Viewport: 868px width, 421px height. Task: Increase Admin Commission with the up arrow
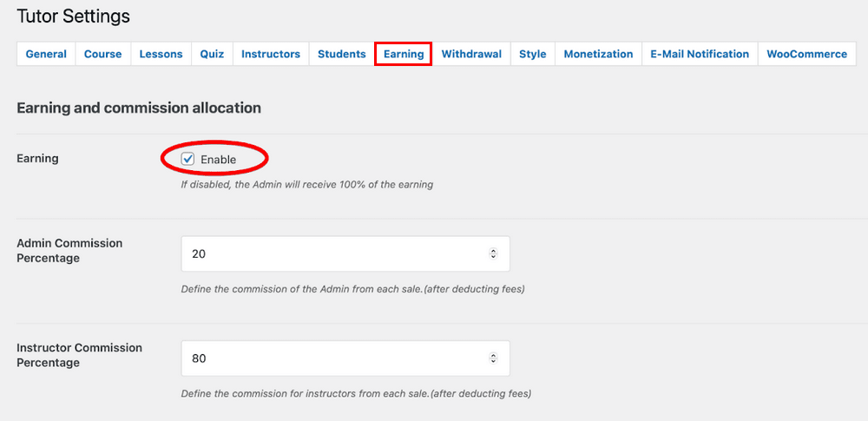(493, 252)
